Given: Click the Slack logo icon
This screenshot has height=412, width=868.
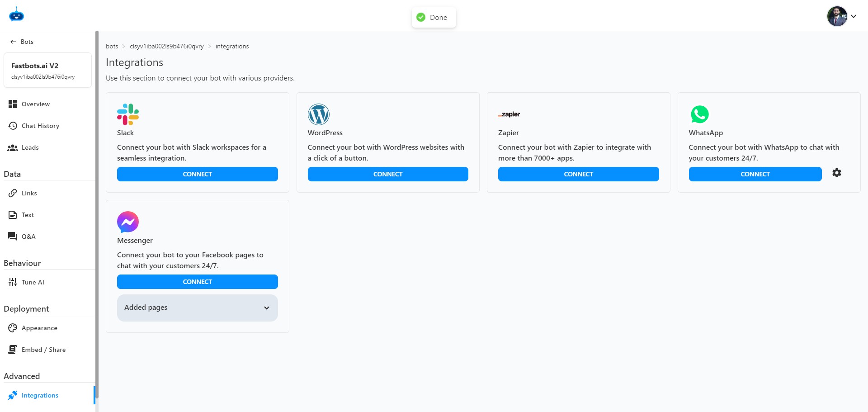Looking at the screenshot, I should [x=128, y=114].
